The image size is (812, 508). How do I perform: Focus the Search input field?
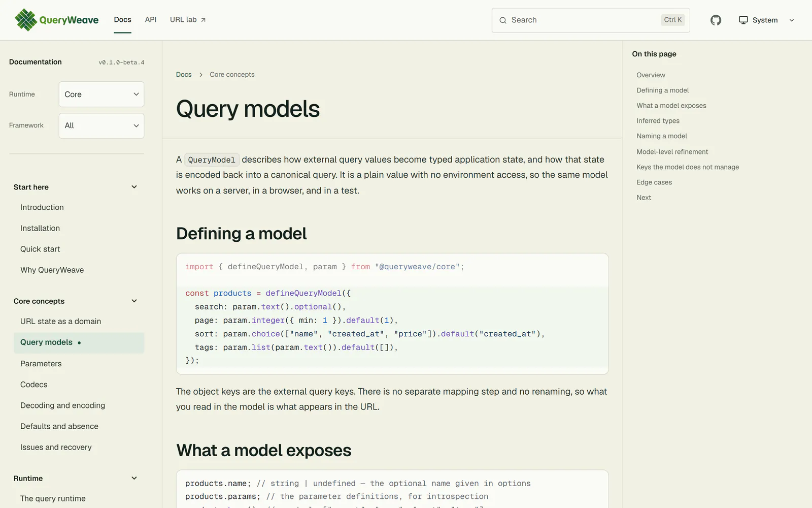pyautogui.click(x=591, y=20)
